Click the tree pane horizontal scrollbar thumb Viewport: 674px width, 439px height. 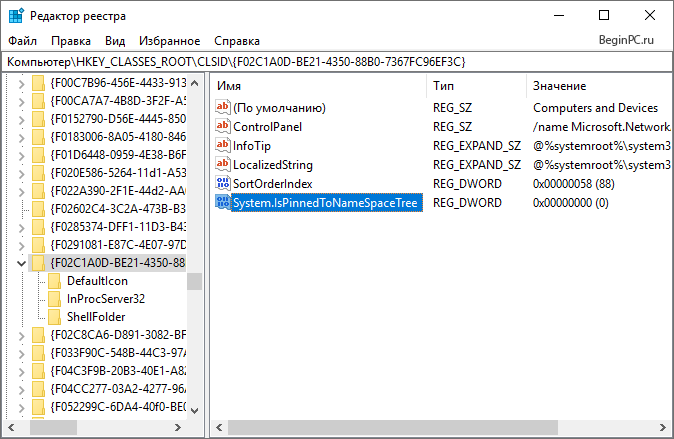53,427
